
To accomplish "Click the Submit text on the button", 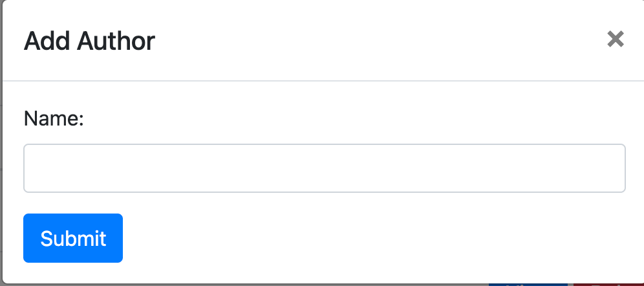I will 73,238.
